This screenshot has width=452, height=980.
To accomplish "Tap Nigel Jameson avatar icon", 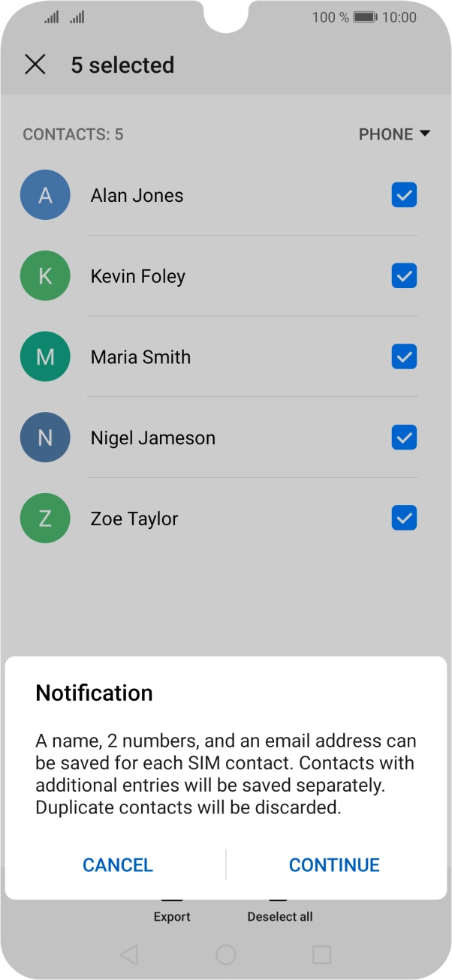I will point(45,438).
